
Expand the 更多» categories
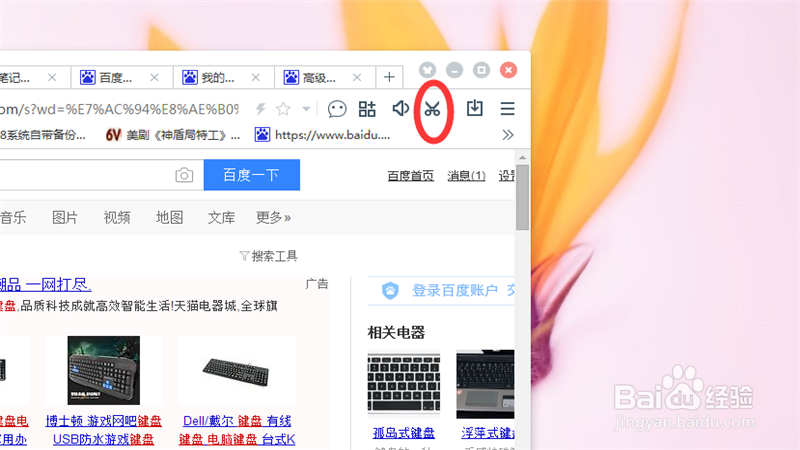point(273,217)
